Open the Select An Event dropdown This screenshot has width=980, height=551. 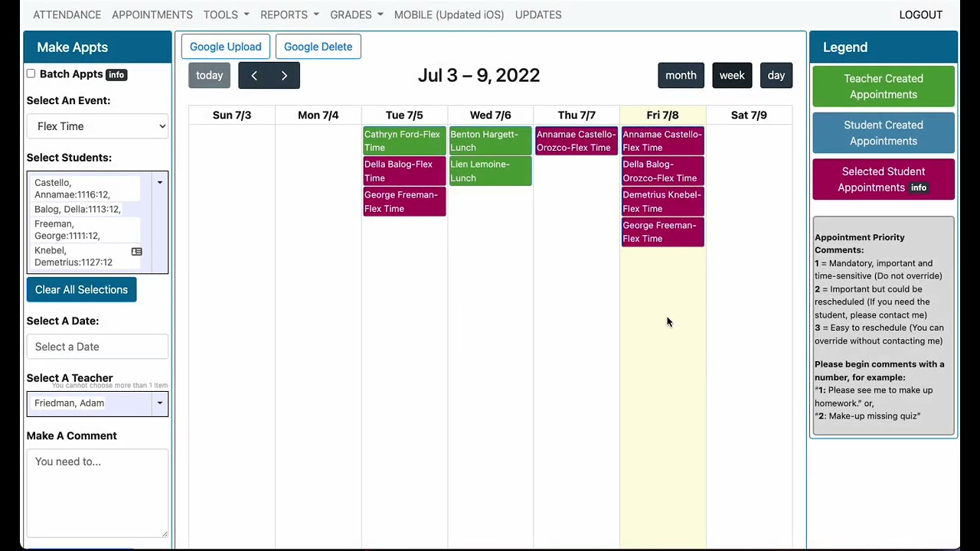click(x=97, y=126)
